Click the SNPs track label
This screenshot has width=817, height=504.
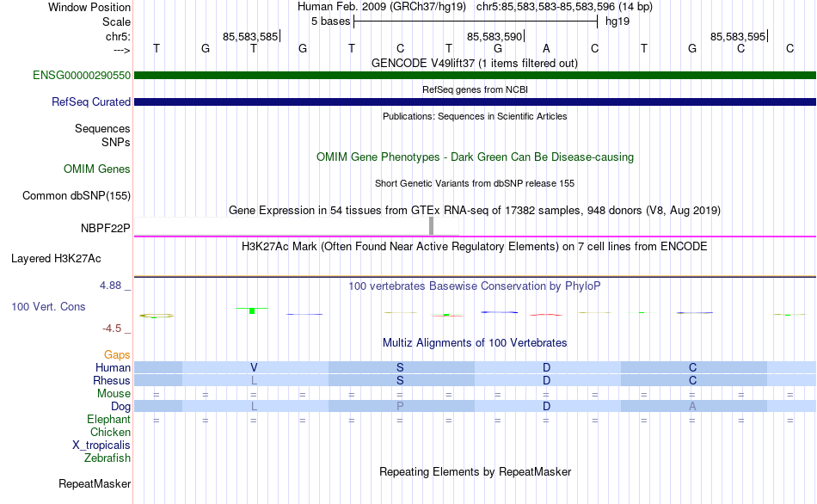(116, 142)
